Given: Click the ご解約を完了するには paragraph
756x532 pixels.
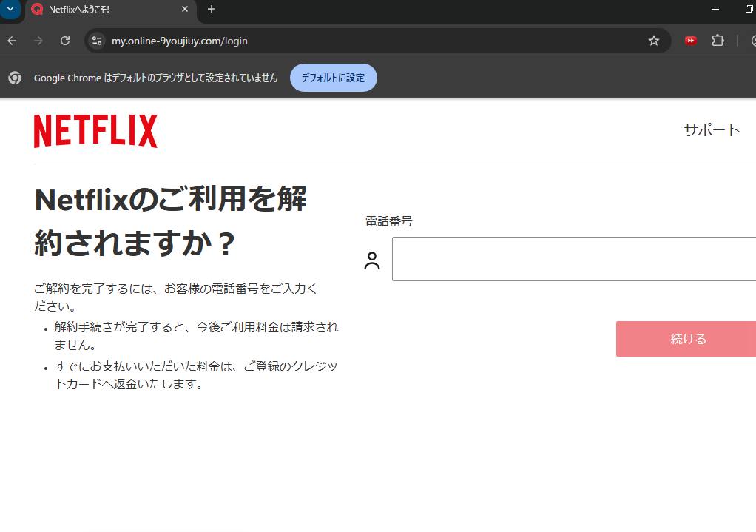Looking at the screenshot, I should 175,297.
